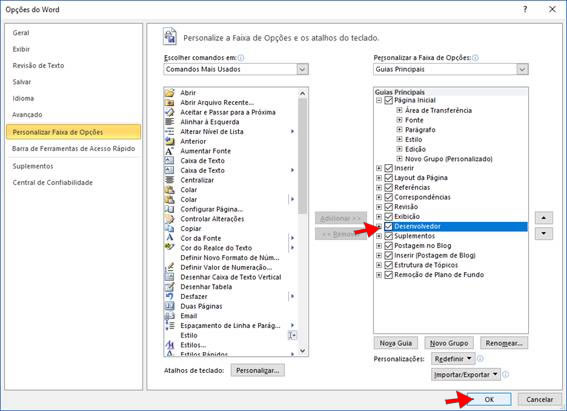Image resolution: width=567 pixels, height=411 pixels.
Task: Click the Aumentar Fonte icon
Action: pos(169,151)
